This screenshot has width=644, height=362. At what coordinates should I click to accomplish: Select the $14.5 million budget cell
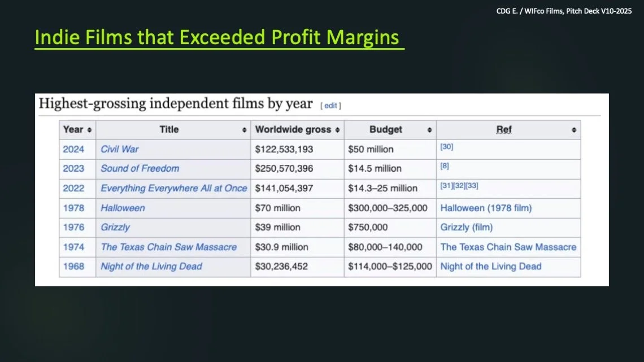(x=390, y=169)
